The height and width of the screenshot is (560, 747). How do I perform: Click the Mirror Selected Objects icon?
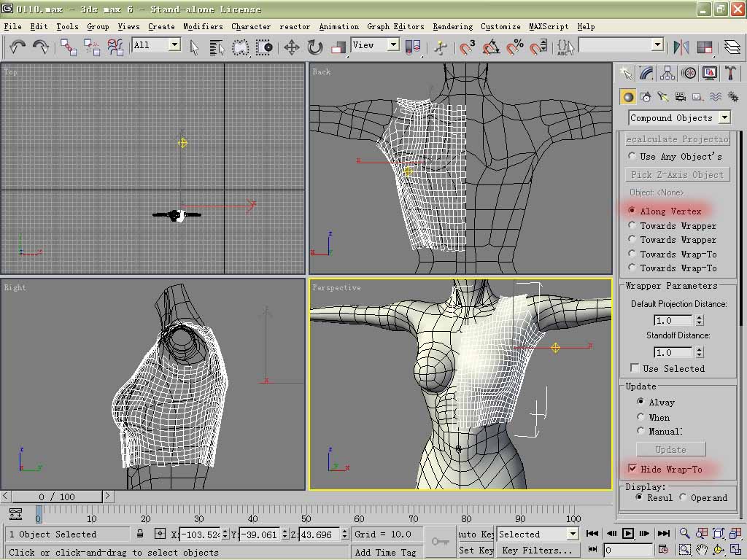(x=681, y=47)
